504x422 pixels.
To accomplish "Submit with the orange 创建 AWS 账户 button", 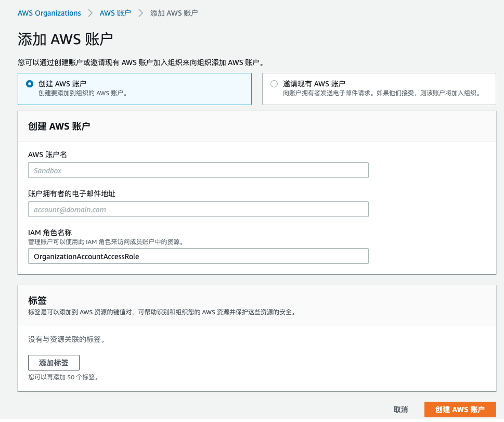I will (x=460, y=410).
